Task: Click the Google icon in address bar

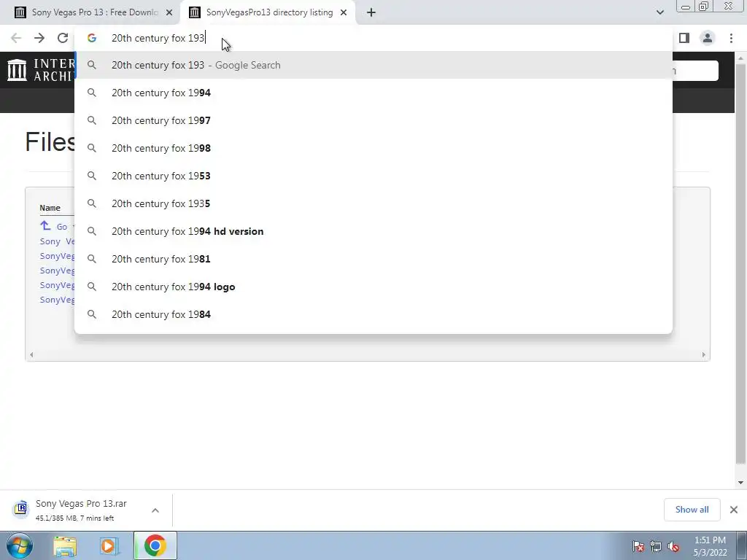Action: (92, 38)
